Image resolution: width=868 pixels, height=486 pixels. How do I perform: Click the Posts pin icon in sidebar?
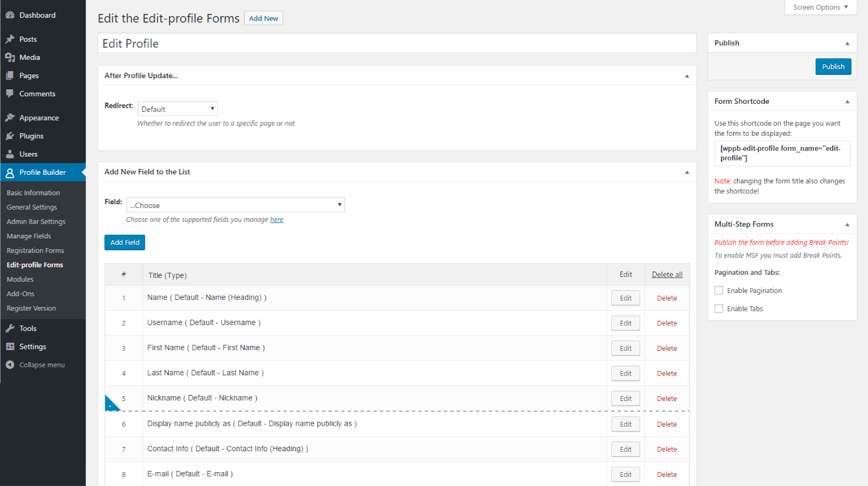coord(10,38)
